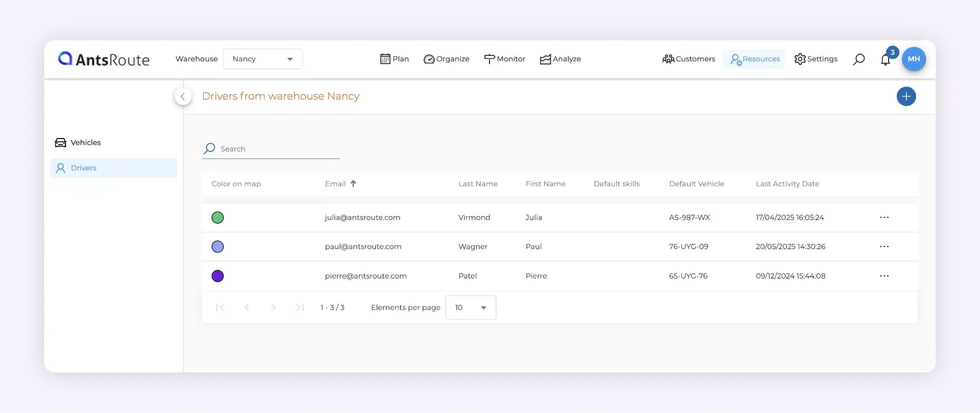Collapse the sidebar with the chevron button

(x=183, y=96)
